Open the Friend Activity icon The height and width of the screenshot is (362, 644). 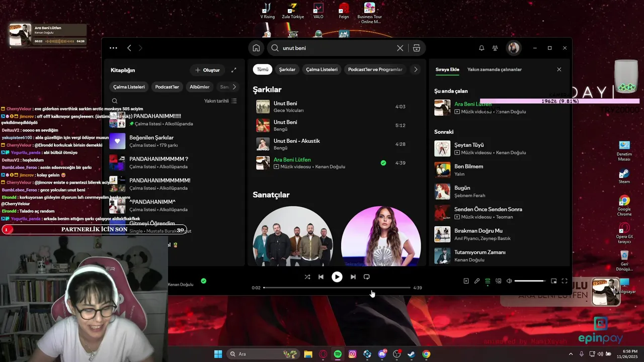click(x=495, y=48)
